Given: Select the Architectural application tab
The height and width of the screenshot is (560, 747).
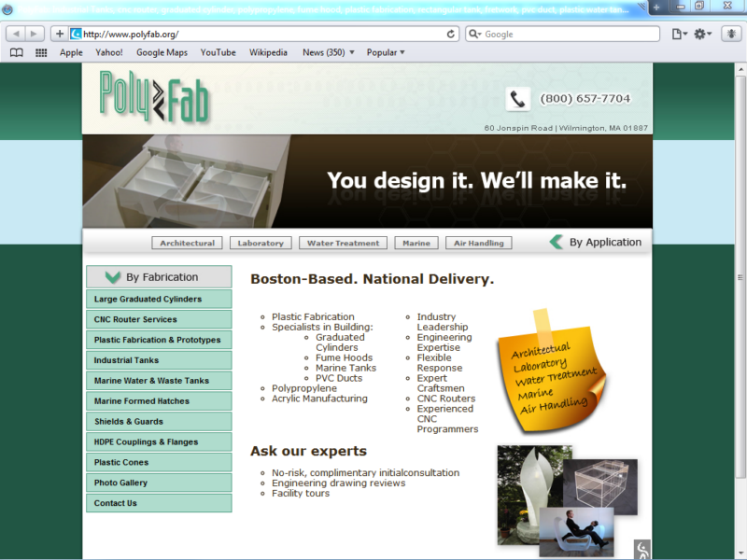Looking at the screenshot, I should [188, 243].
